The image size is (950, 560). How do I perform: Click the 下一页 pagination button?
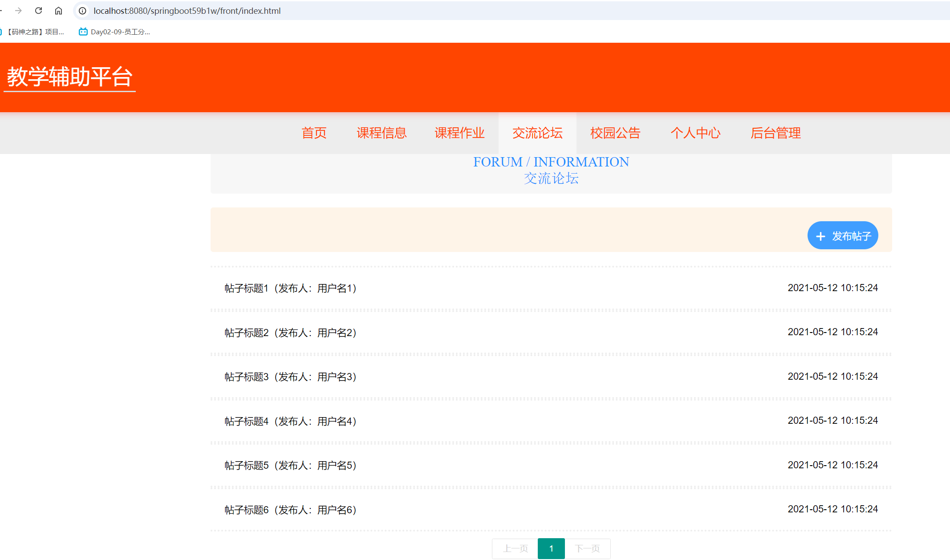[587, 548]
